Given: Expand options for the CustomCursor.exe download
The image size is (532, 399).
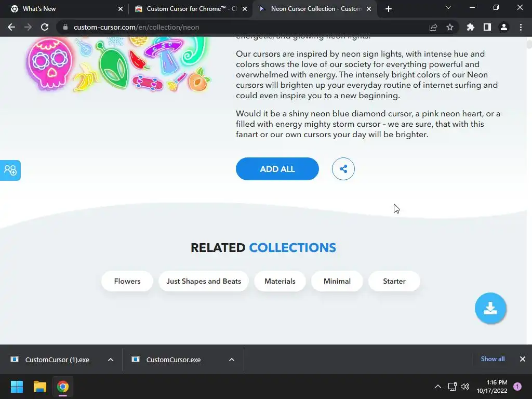Looking at the screenshot, I should [232, 360].
